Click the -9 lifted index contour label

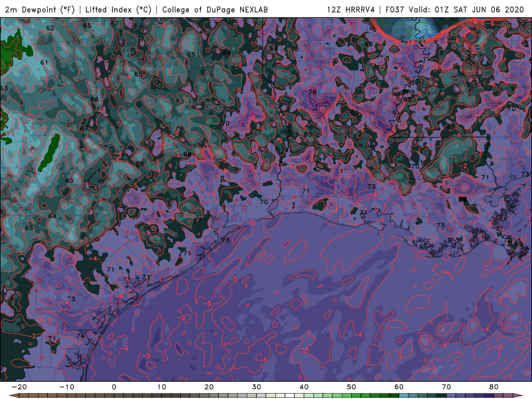pos(321,120)
